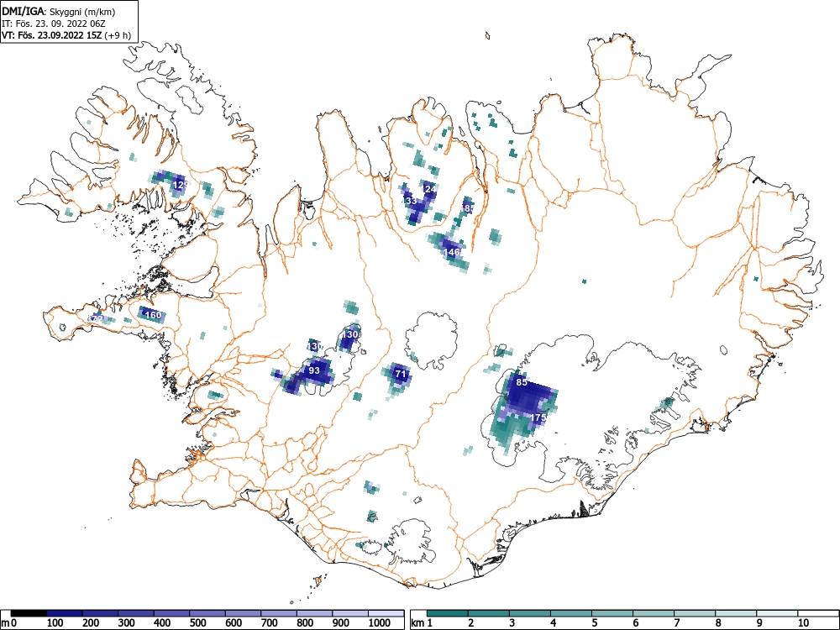Image resolution: width=840 pixels, height=630 pixels.
Task: Click the "1000" tick label in metre legend
Action: (x=380, y=623)
